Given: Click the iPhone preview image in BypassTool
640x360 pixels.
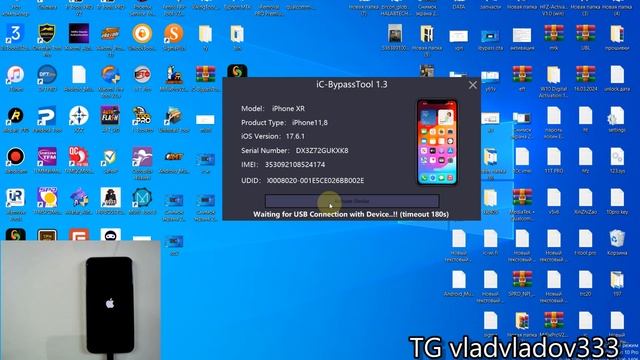Looking at the screenshot, I should pyautogui.click(x=437, y=142).
